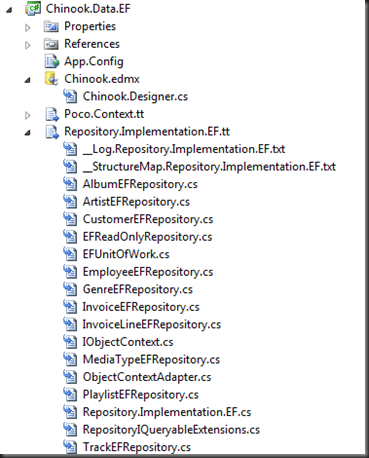
Task: Click the Properties folder icon
Action: [51, 26]
